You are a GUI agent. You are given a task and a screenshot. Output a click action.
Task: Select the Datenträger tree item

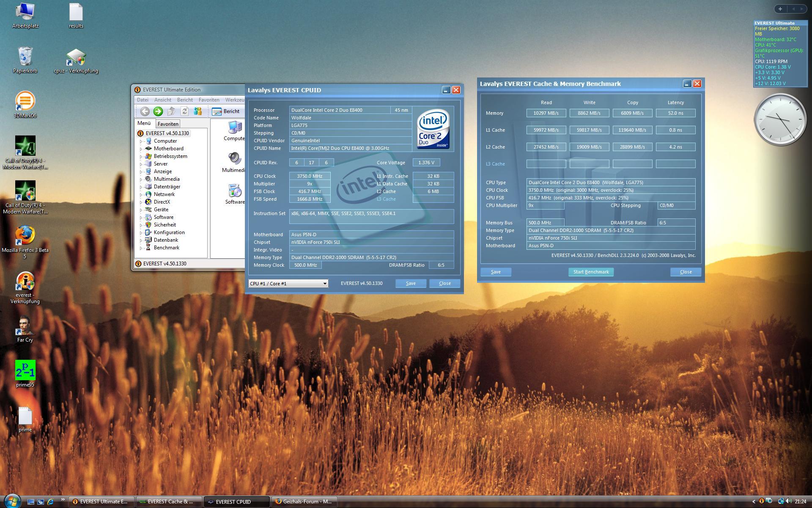(x=167, y=187)
